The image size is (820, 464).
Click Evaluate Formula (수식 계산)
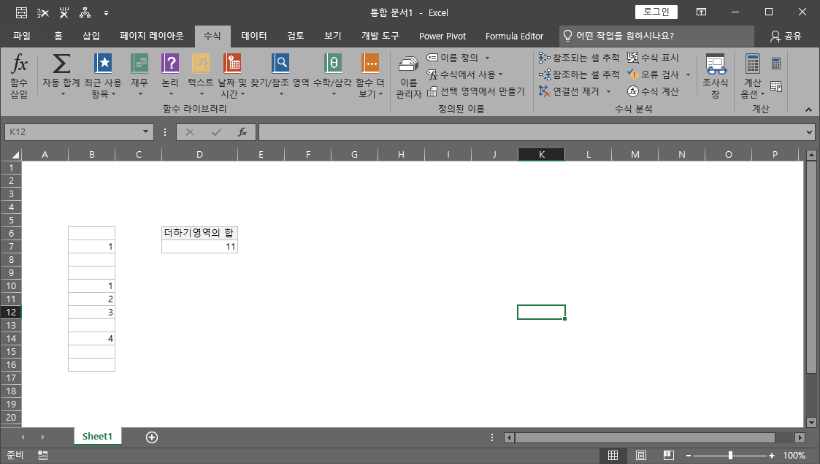click(653, 91)
